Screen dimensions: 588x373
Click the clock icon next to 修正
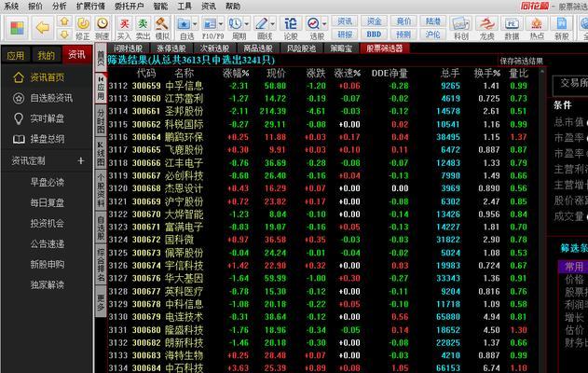click(102, 23)
